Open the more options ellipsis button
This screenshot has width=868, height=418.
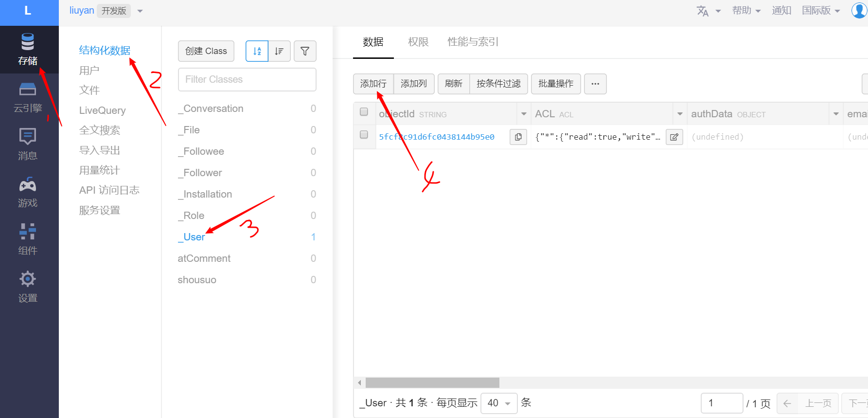click(x=595, y=84)
